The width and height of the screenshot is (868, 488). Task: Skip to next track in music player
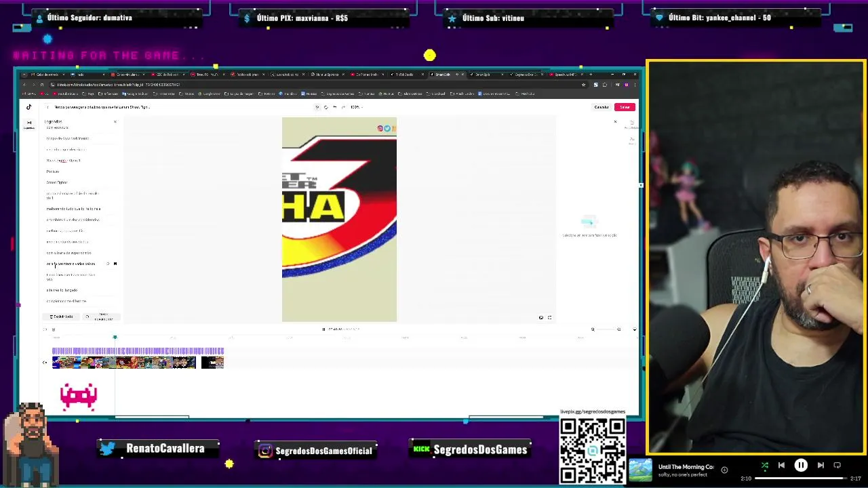click(821, 466)
